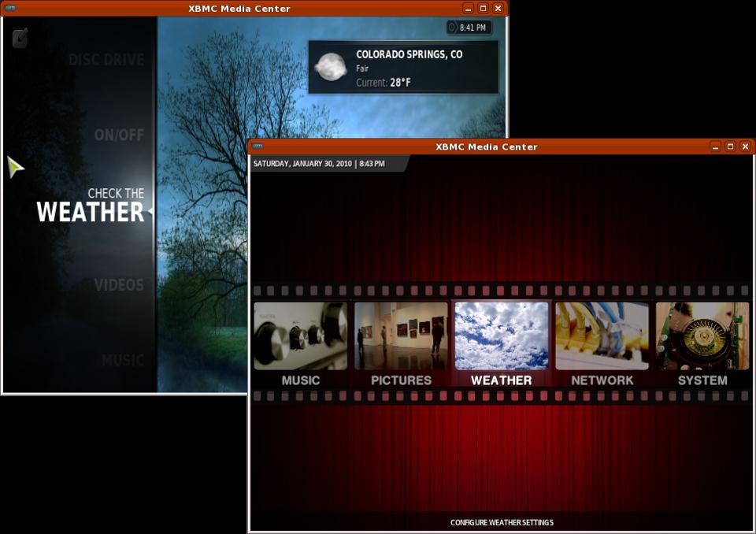Image resolution: width=756 pixels, height=534 pixels.
Task: Click the COLORADO SPRINGS, CO location text
Action: (x=409, y=54)
